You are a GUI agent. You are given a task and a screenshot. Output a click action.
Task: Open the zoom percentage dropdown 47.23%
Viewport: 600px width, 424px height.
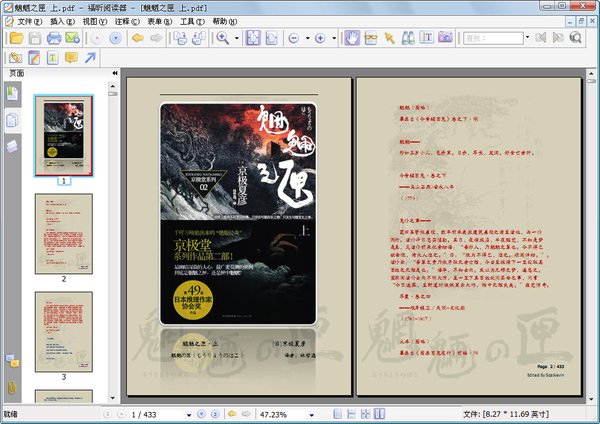(312, 413)
